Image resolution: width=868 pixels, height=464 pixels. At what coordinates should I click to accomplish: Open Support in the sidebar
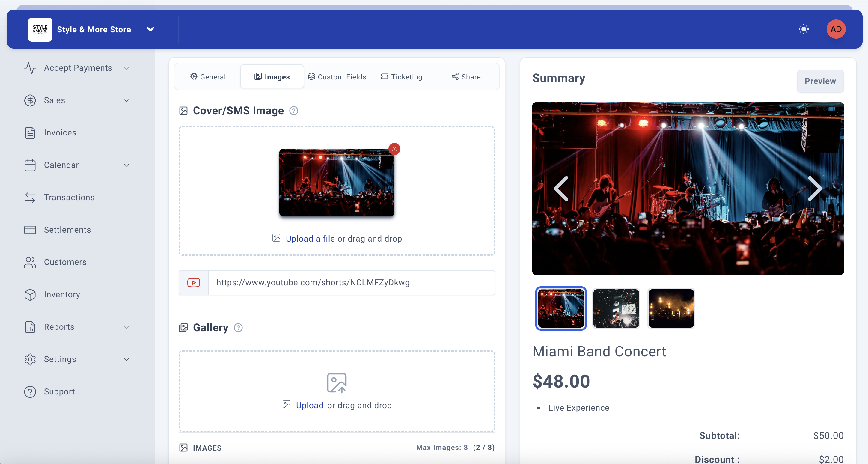click(x=59, y=391)
